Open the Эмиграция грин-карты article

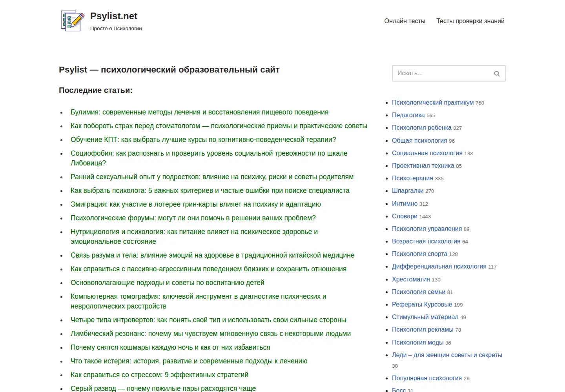point(196,204)
